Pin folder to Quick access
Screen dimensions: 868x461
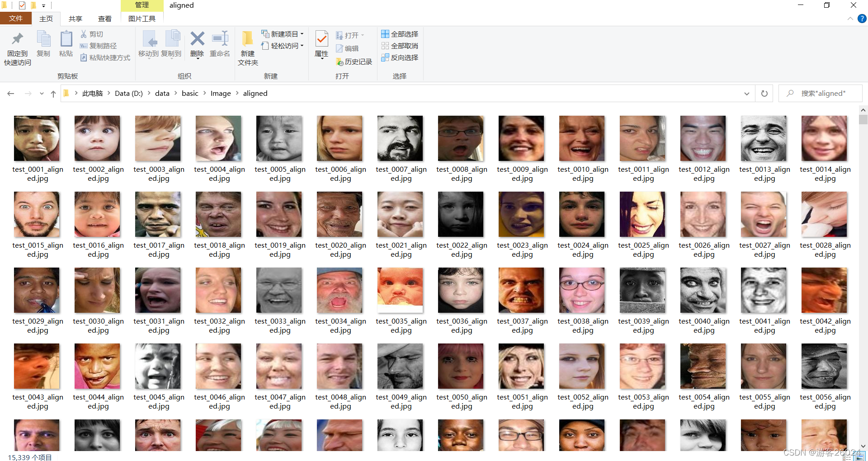[x=18, y=49]
